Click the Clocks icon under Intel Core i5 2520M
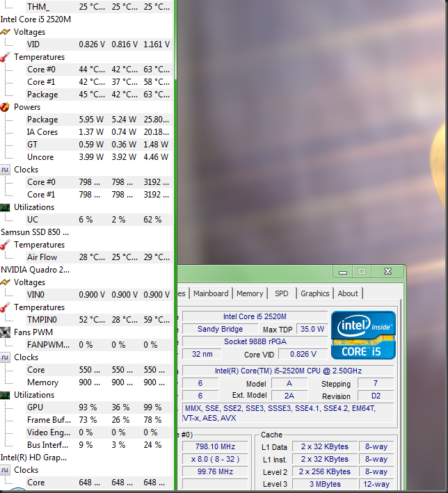448x493 pixels. 5,170
